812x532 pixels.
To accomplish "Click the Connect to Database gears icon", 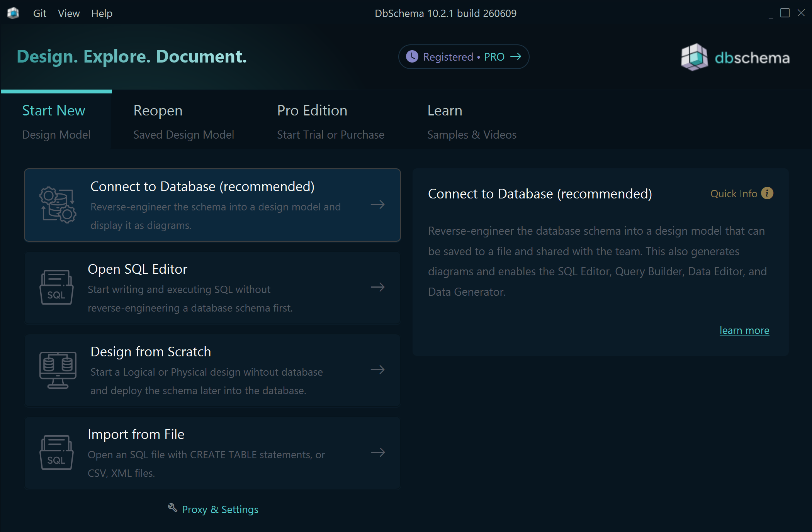I will [58, 205].
